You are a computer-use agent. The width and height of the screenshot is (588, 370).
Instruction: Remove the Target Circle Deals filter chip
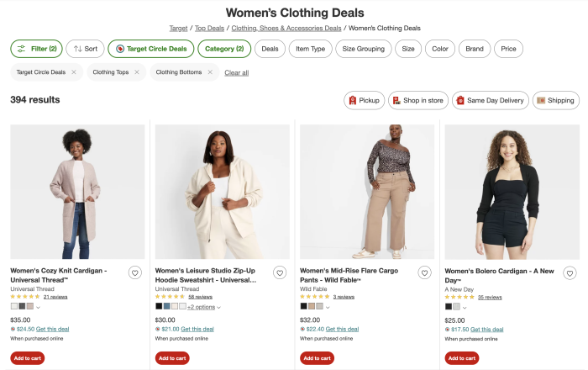coord(74,72)
